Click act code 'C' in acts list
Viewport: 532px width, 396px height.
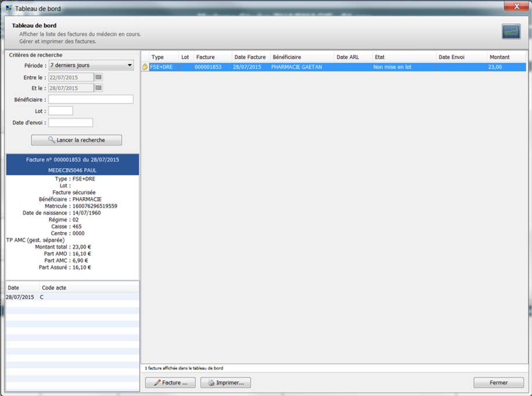(42, 297)
